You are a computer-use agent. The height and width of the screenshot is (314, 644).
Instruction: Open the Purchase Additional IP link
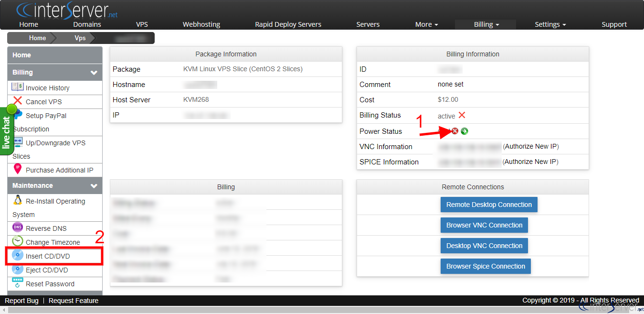(60, 170)
